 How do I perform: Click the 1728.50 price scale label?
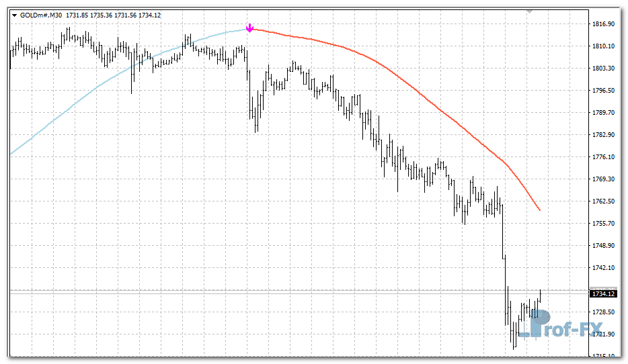point(602,312)
